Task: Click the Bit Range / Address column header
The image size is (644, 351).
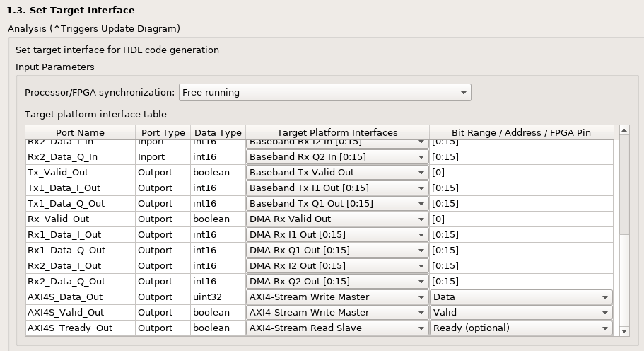Action: 521,133
